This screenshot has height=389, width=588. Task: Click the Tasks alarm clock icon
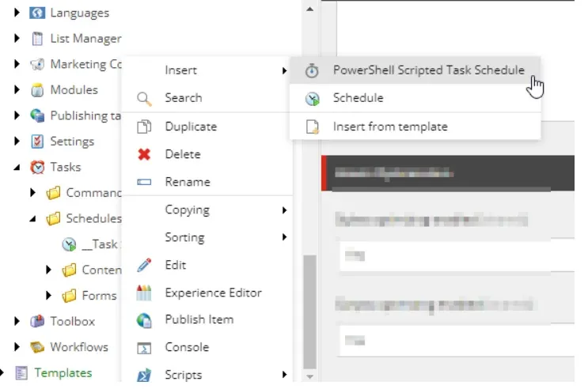tap(37, 167)
